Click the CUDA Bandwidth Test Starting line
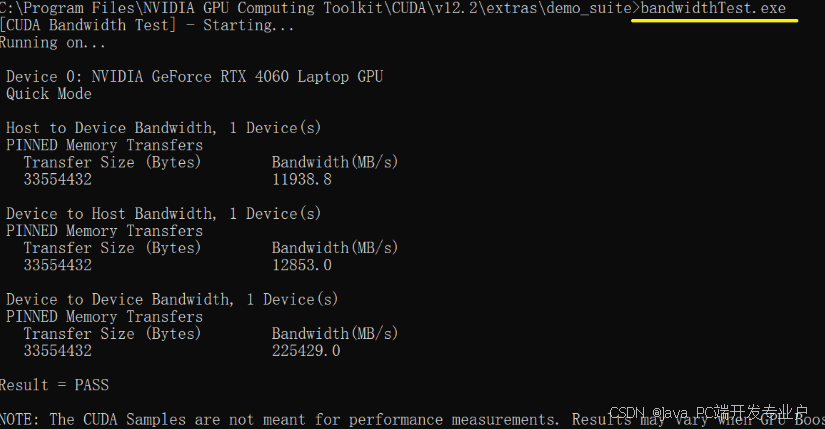The height and width of the screenshot is (429, 825). pyautogui.click(x=147, y=25)
